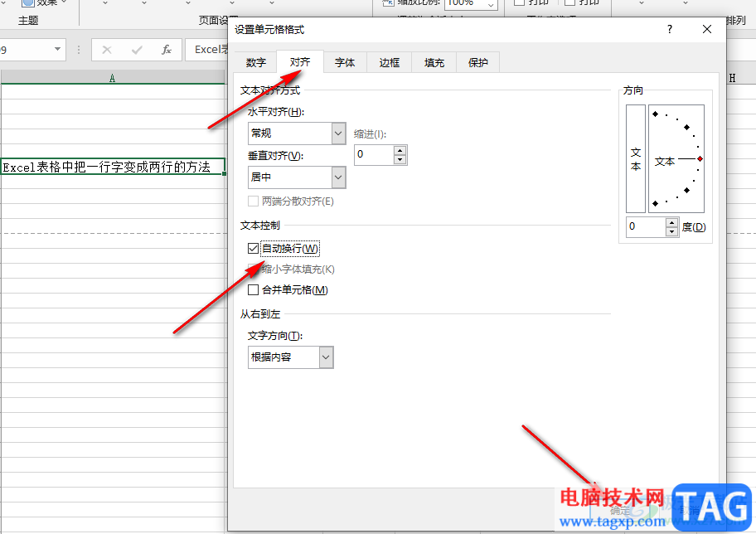This screenshot has width=756, height=534.
Task: Open the Name Box dropdown arrow
Action: click(57, 49)
